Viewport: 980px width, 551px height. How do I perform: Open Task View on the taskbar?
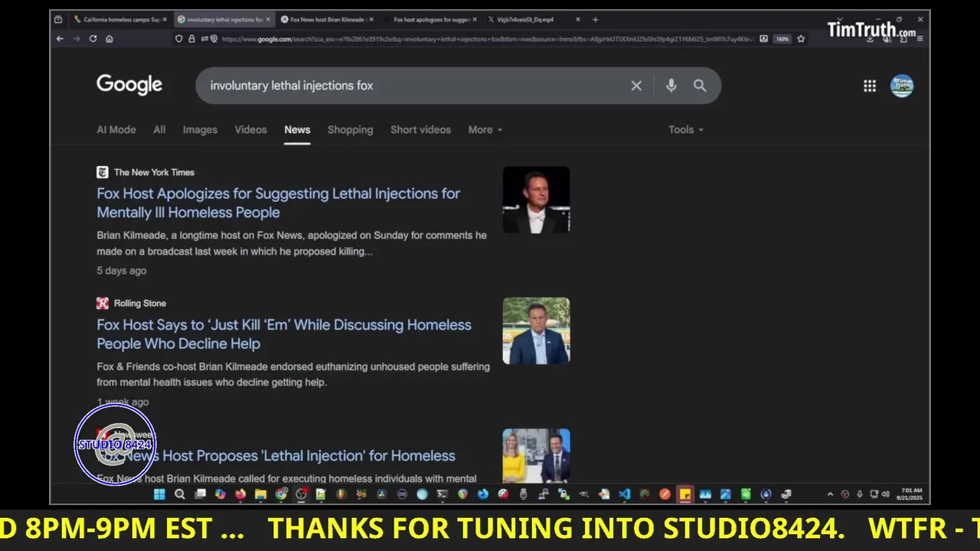point(200,494)
